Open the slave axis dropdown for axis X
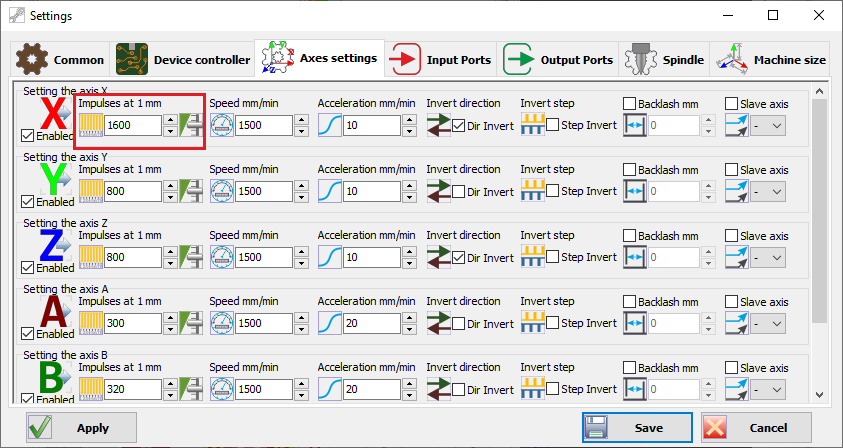 point(768,126)
